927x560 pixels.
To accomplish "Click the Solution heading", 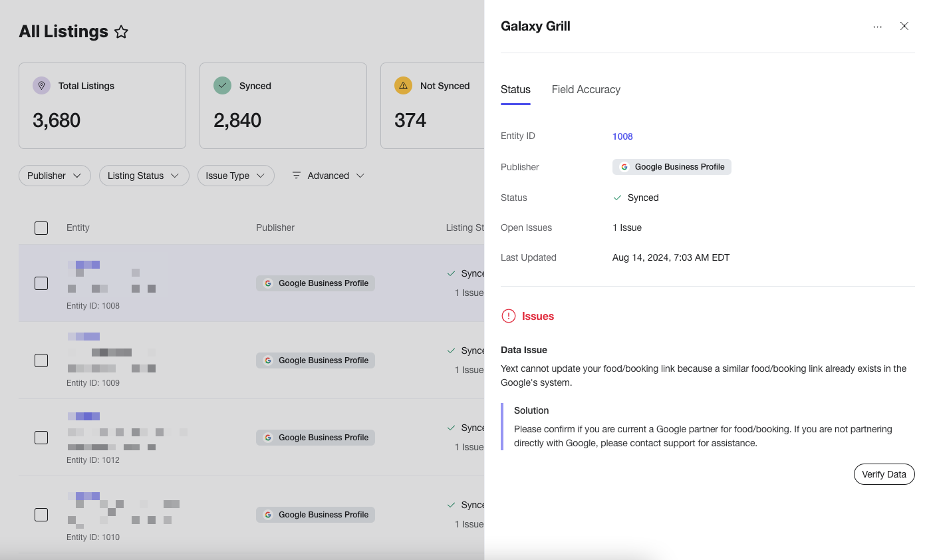I will coord(531,410).
